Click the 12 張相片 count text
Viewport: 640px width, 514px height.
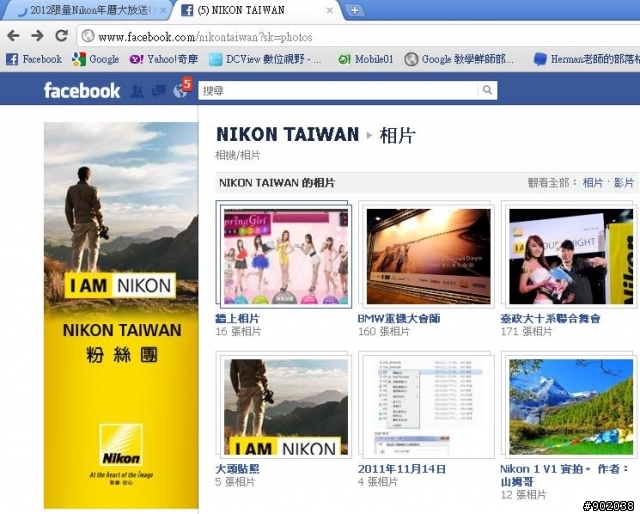[x=524, y=495]
